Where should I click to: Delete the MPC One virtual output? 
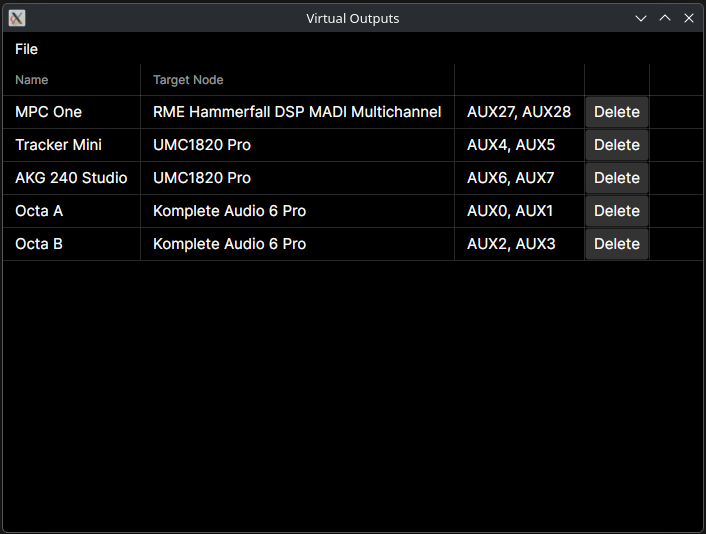pyautogui.click(x=616, y=112)
